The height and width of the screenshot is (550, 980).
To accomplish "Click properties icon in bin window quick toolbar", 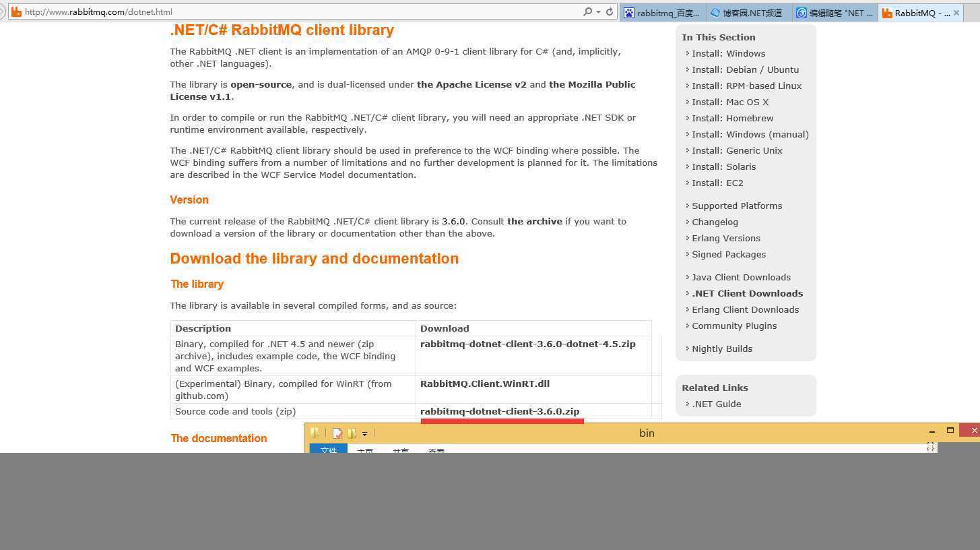I will 337,433.
